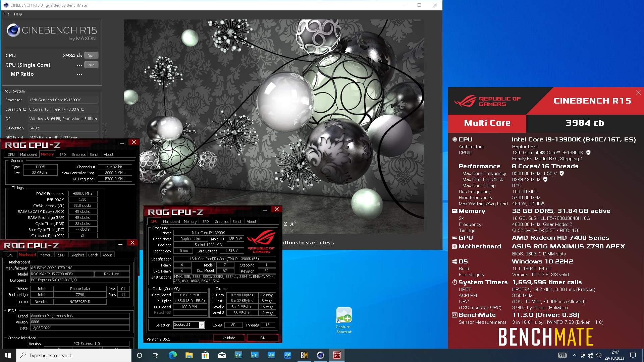Click the Model field ROG MAXIMUS Z790 APEX

click(62, 274)
